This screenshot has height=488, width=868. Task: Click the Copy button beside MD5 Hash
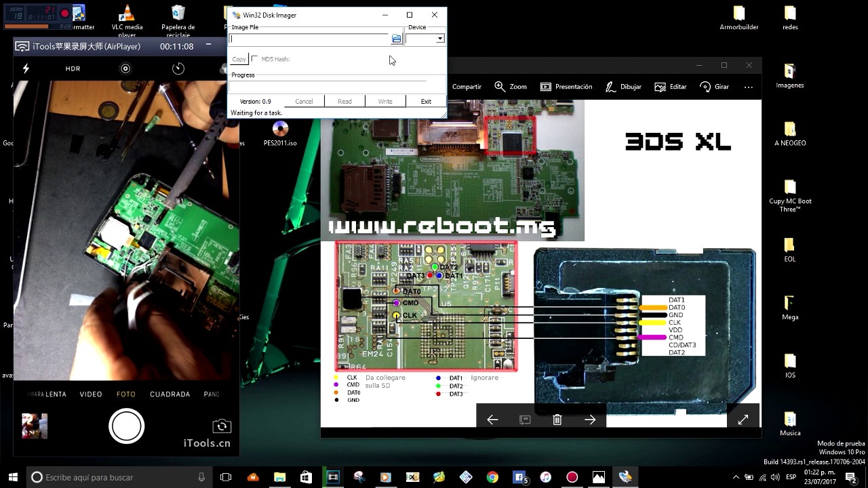(x=239, y=59)
